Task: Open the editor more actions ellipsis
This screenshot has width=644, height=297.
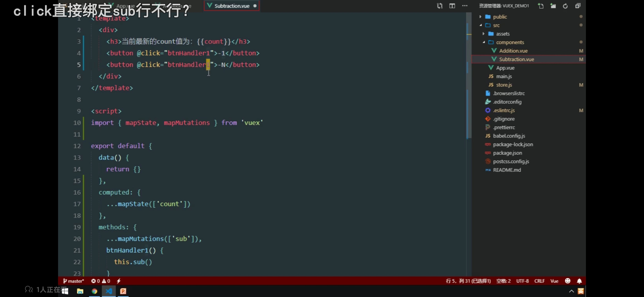Action: (x=465, y=6)
